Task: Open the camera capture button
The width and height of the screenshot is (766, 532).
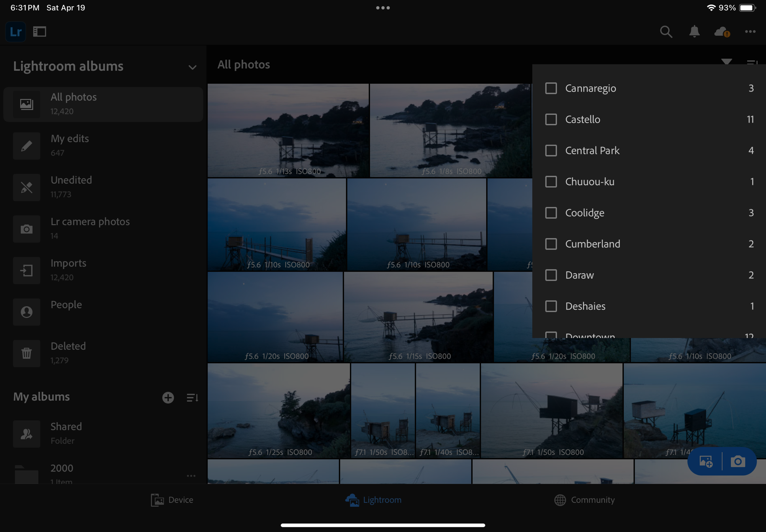Action: click(x=738, y=461)
